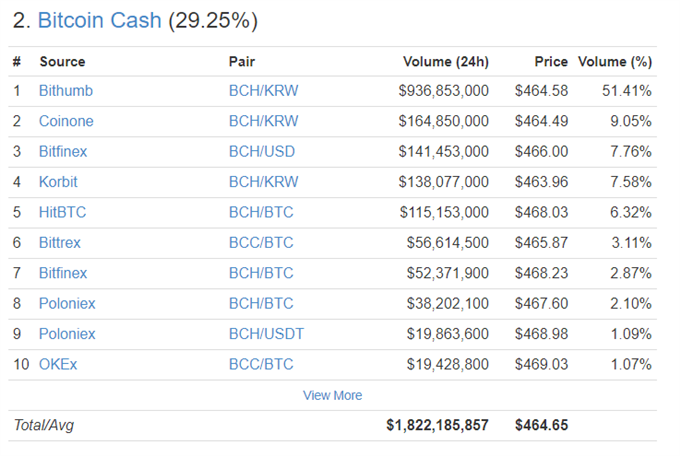
Task: Open the Bithumb exchange link
Action: [x=66, y=91]
